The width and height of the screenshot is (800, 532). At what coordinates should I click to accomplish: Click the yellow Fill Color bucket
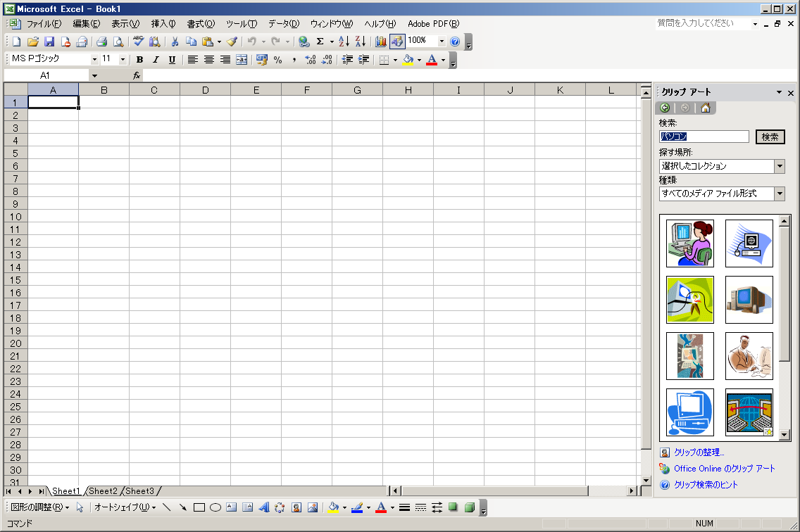[408, 60]
